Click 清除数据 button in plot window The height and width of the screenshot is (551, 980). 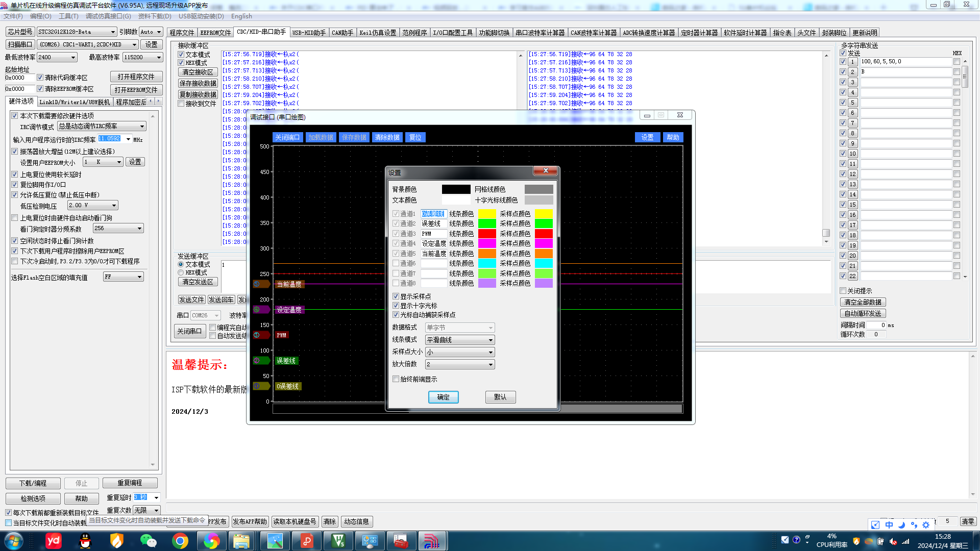[x=387, y=137]
